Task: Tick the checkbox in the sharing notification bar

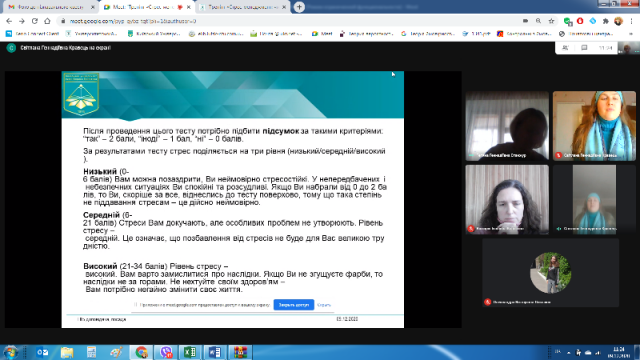Action: click(x=136, y=304)
